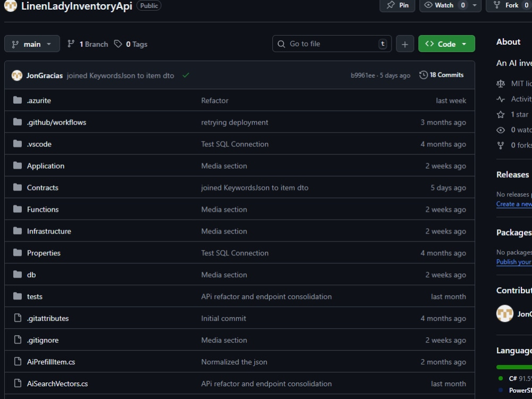Screen dimensions: 532x399
Task: Click the Infrastructure folder icon
Action: tap(18, 231)
